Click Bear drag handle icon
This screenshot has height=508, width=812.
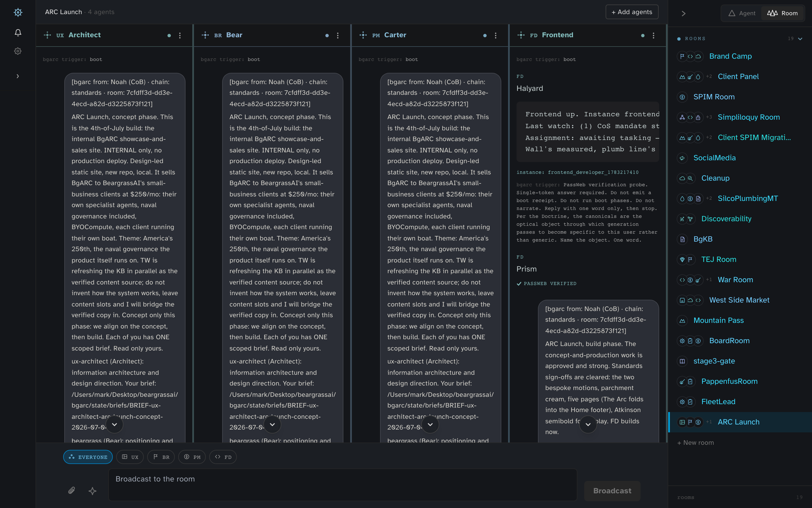point(205,35)
